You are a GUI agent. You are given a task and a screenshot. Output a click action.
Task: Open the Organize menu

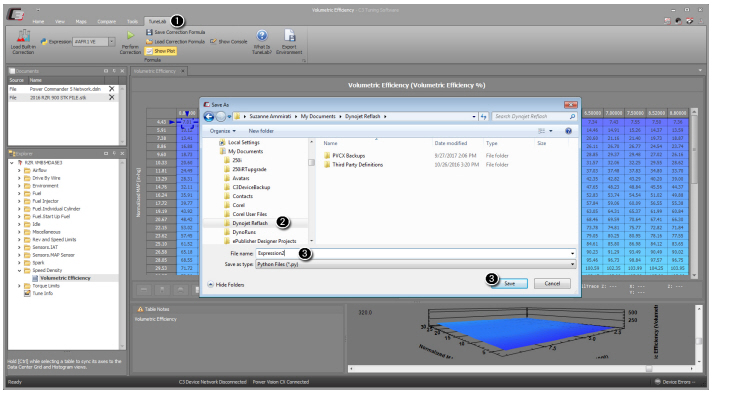(223, 131)
